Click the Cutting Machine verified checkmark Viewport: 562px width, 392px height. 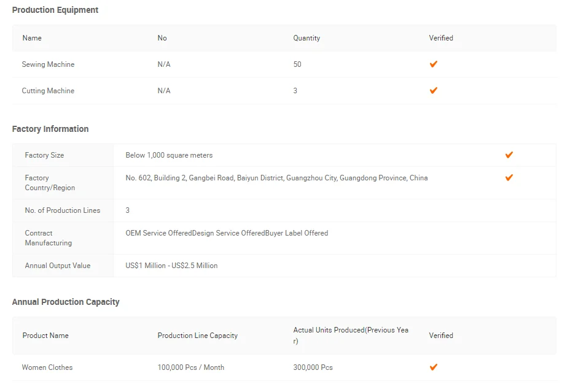point(433,90)
